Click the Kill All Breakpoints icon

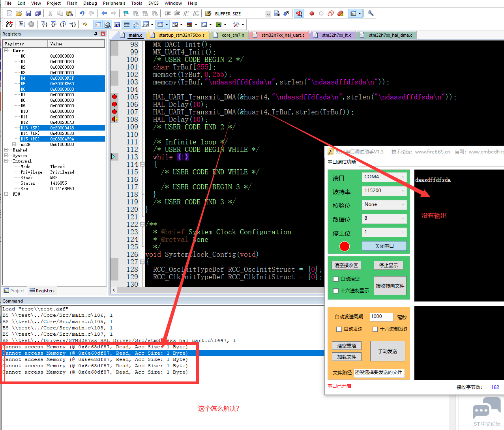pyautogui.click(x=340, y=13)
